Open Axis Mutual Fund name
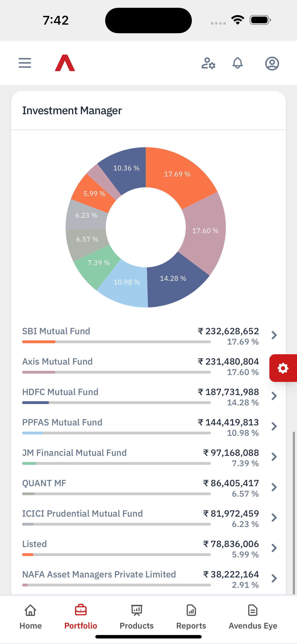297x644 pixels. [x=57, y=361]
